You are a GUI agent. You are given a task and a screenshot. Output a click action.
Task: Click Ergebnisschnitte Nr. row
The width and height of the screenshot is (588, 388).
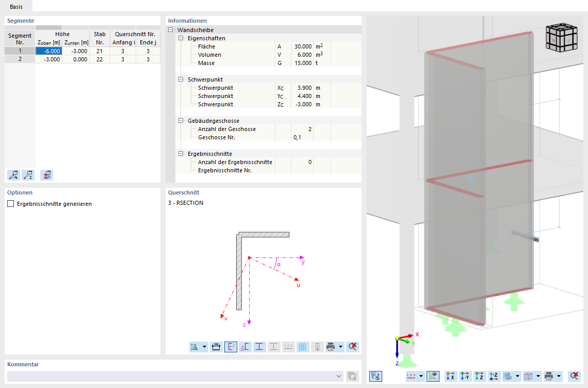click(x=268, y=170)
